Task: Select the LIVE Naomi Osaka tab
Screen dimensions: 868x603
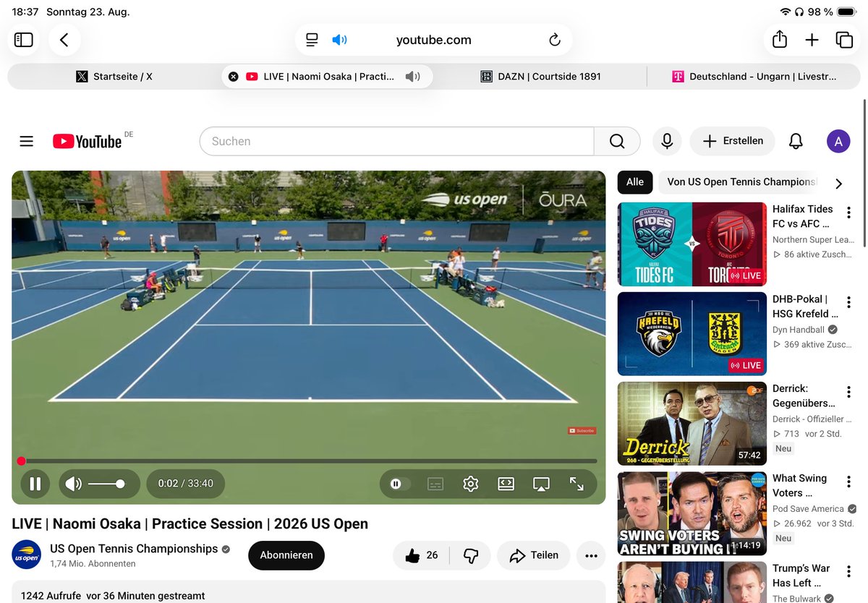Action: (327, 76)
